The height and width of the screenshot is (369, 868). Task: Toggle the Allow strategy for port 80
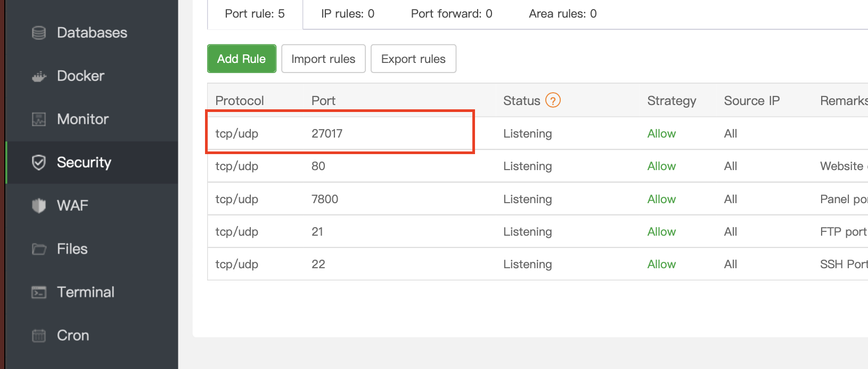click(661, 166)
